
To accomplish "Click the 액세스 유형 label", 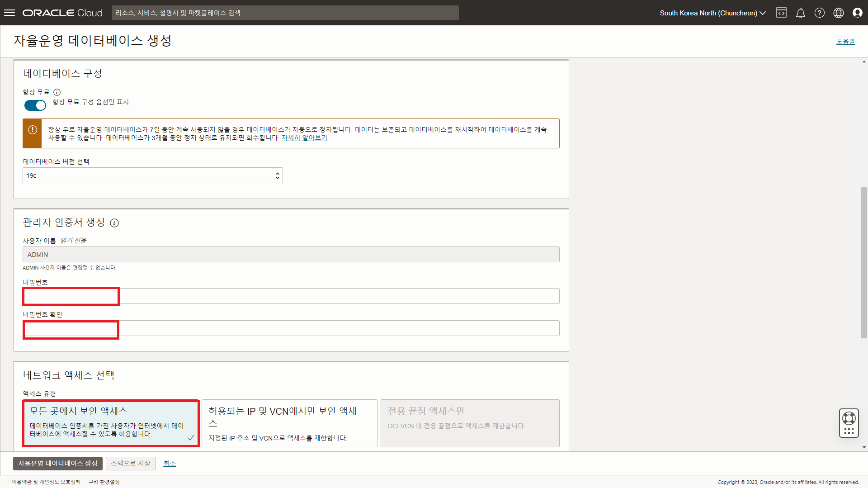I will pos(39,394).
